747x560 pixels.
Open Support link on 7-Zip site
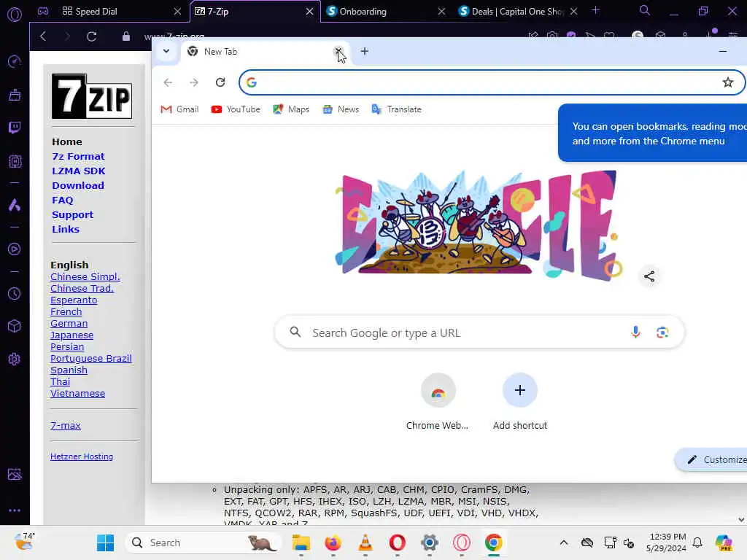pos(72,215)
